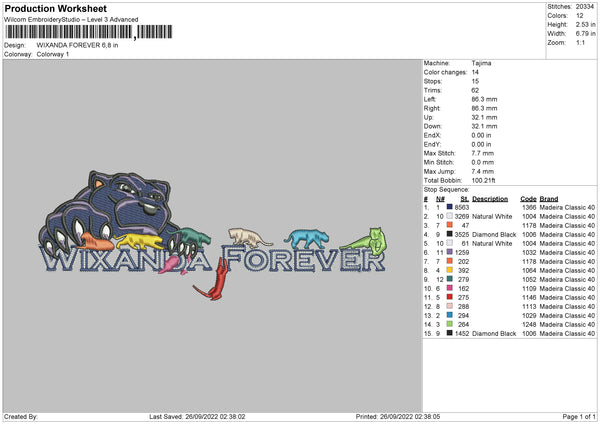Viewport: 600px width, 424px height.
Task: Select the pale pink swatch in row 12
Action: pos(449,306)
